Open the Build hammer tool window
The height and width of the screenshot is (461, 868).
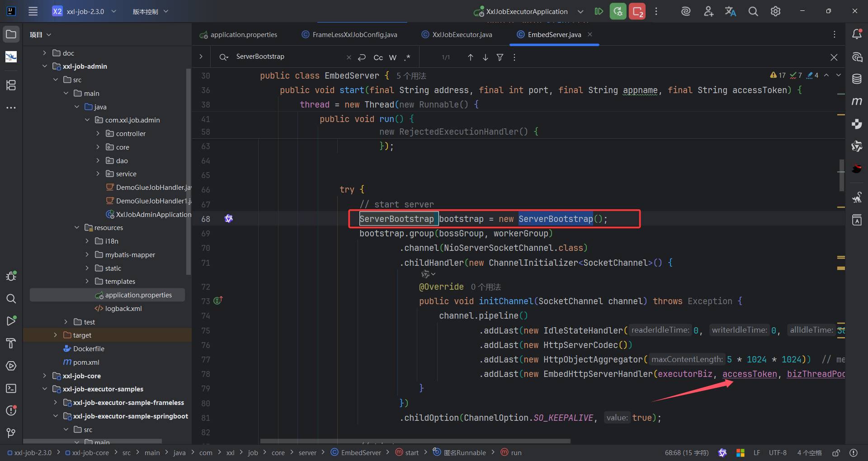coord(11,343)
